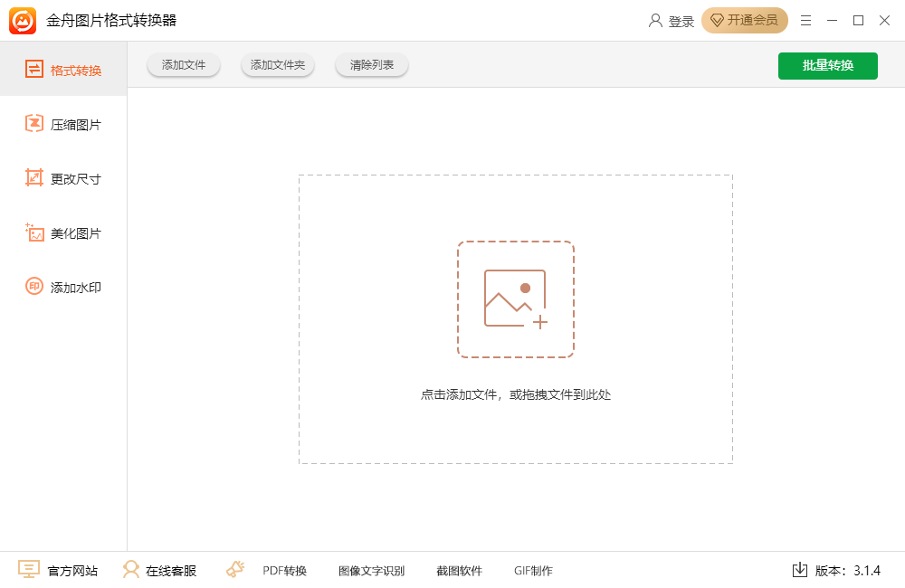Click the 添加文件夹 add folder button

coord(277,64)
